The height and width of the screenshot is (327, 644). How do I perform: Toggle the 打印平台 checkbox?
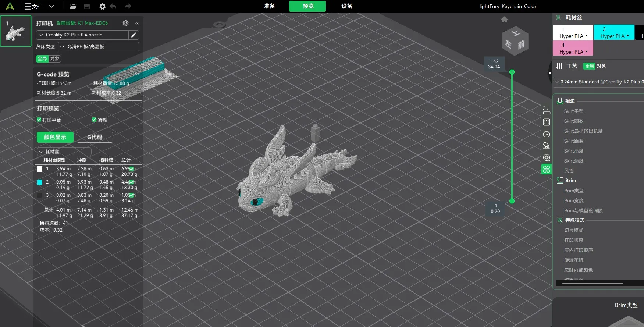coord(39,120)
